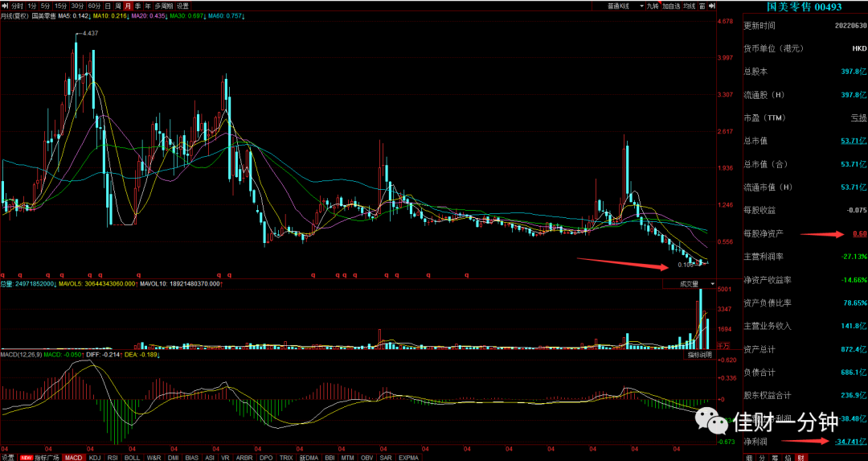Click the 市盈(TTM) 亏损 link
Screen dimensions: 868x461
[x=858, y=118]
